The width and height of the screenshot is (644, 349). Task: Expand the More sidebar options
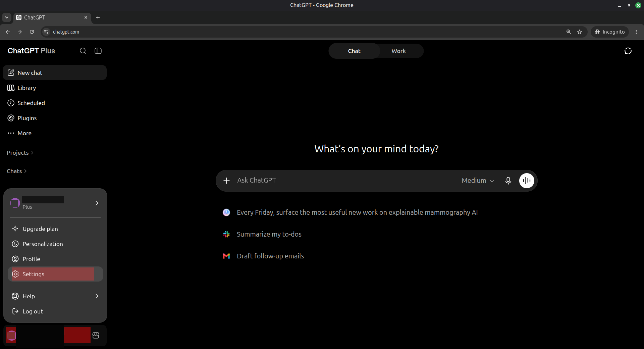55,133
